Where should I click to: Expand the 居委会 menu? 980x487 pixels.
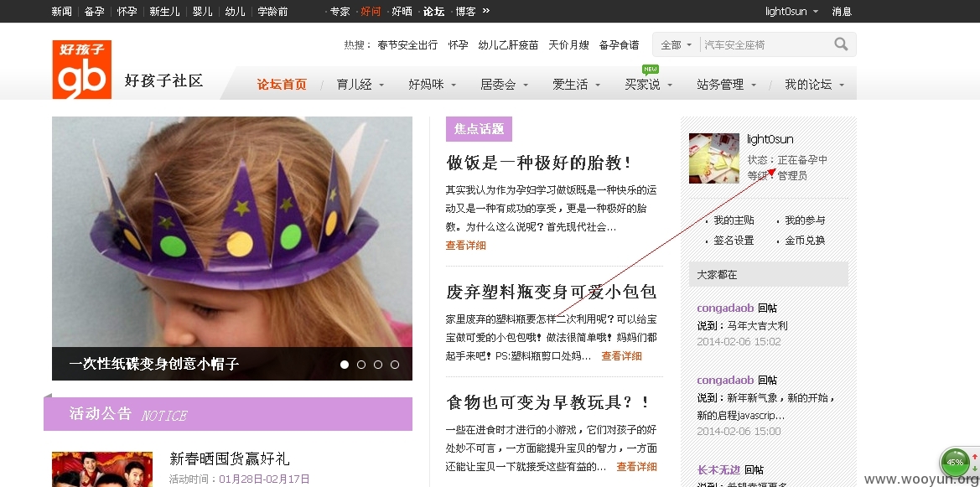pos(505,85)
